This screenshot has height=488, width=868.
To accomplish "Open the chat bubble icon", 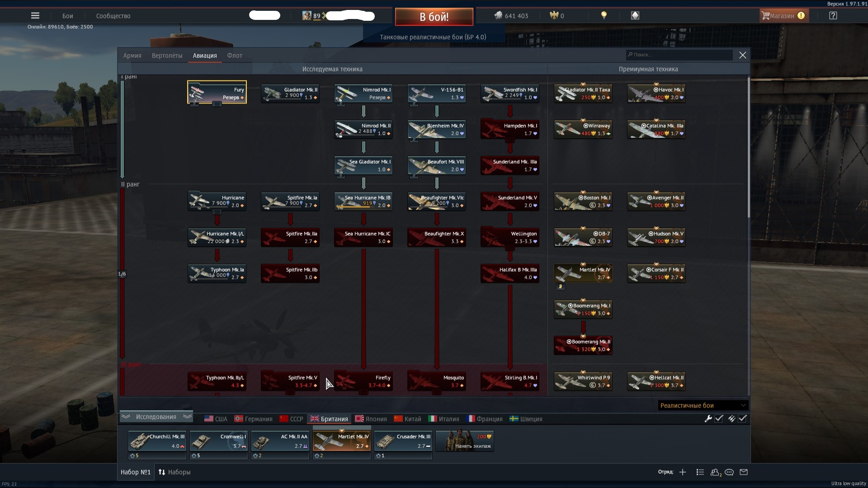I will tap(729, 472).
